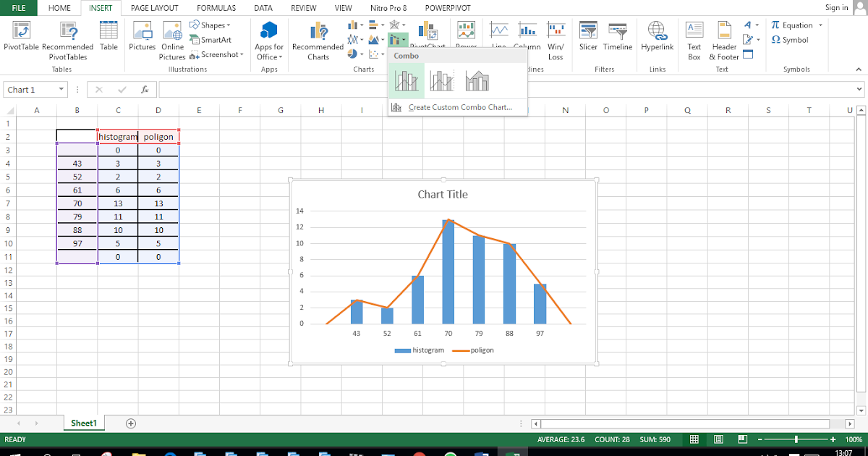Collapse the ribbon with chevron

pyautogui.click(x=860, y=69)
